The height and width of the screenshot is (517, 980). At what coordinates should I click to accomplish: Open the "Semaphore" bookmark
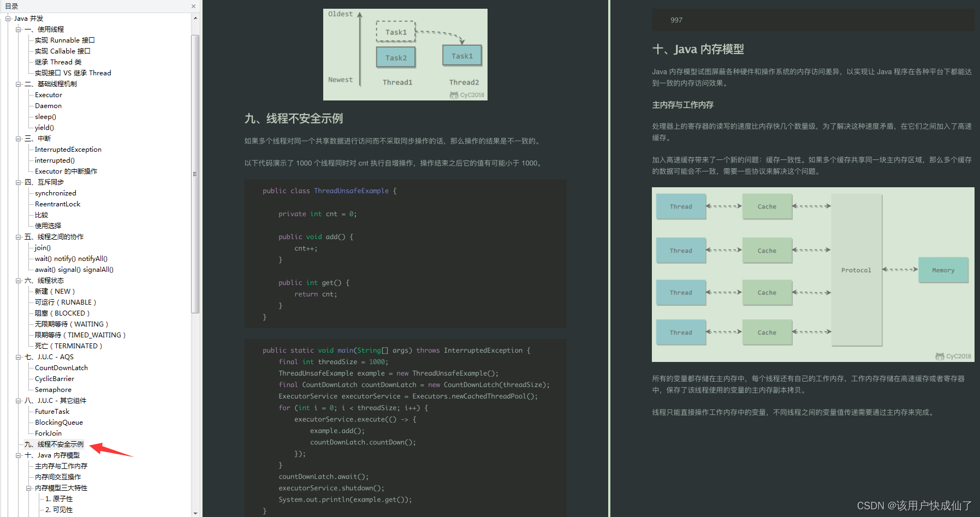tap(52, 389)
